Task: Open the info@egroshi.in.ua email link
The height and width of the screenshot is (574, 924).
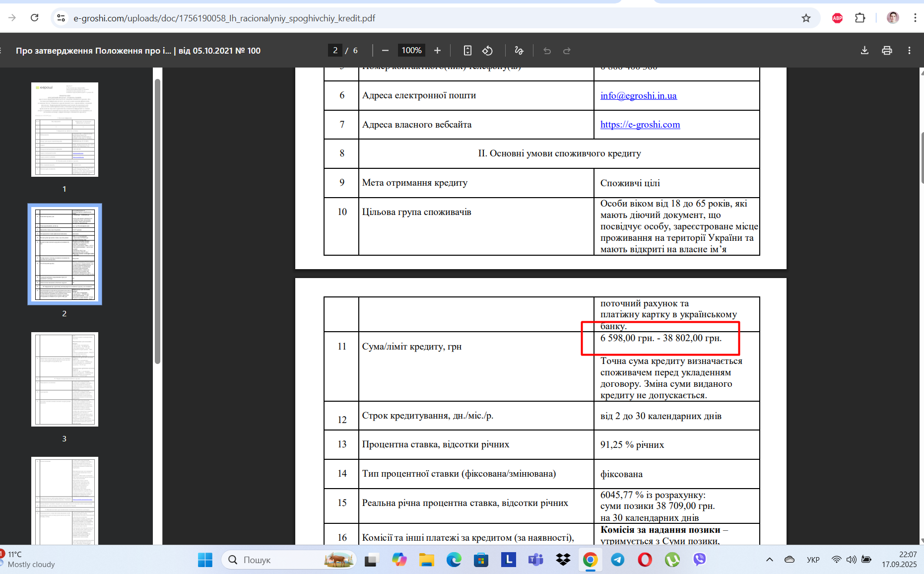Action: (x=638, y=95)
